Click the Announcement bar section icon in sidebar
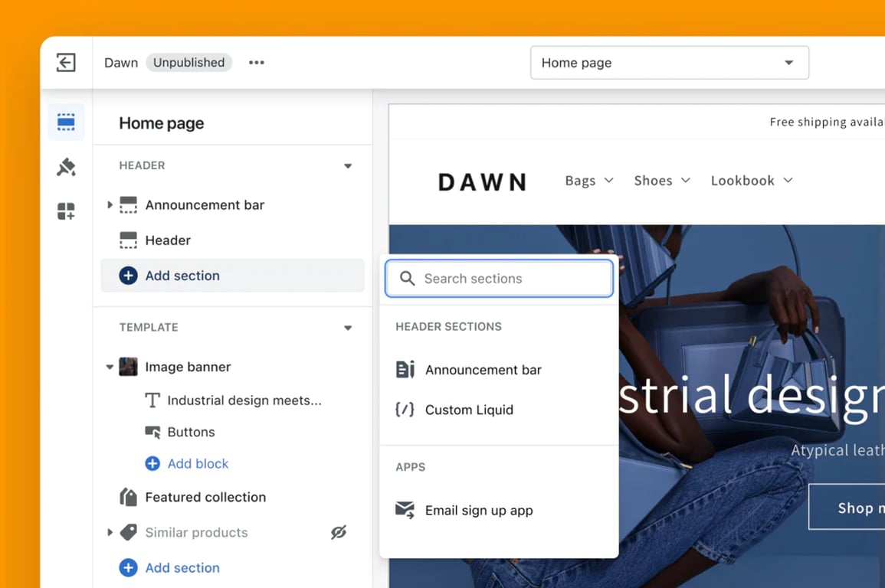 (x=128, y=205)
